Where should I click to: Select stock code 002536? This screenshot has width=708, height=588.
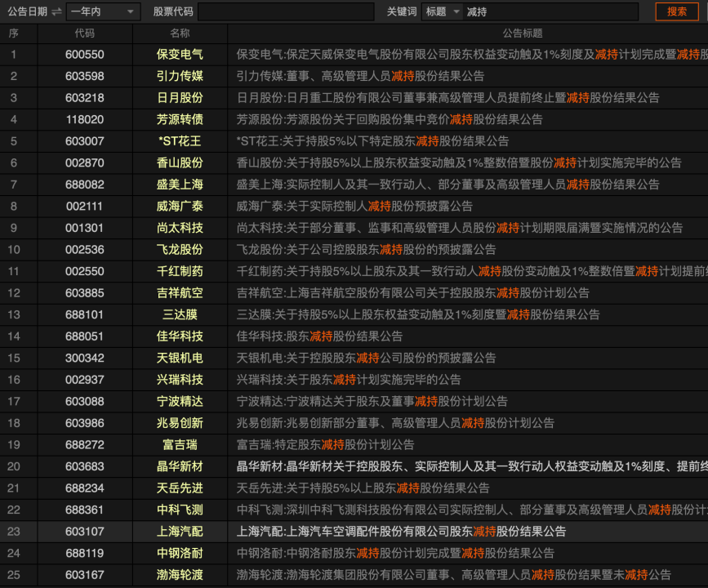coord(84,250)
